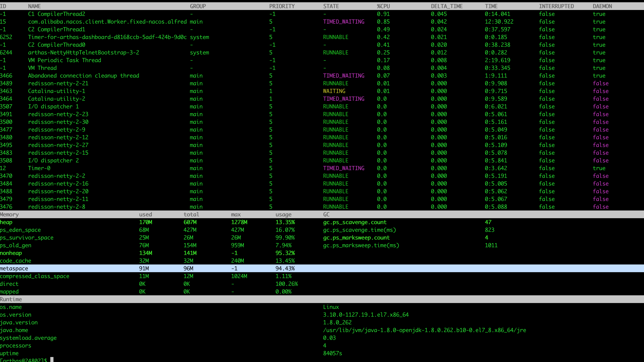
Task: Click the Memory section header
Action: coord(9,215)
